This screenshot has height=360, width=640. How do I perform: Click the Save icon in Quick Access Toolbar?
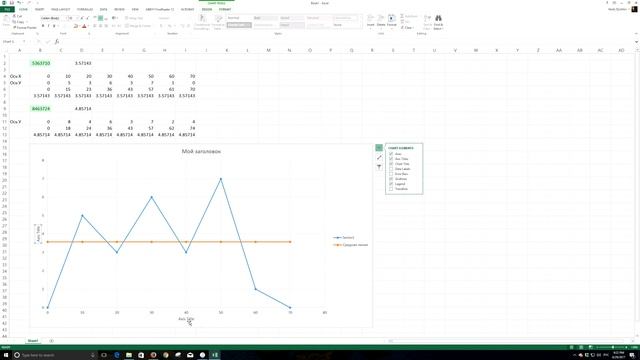pyautogui.click(x=12, y=3)
